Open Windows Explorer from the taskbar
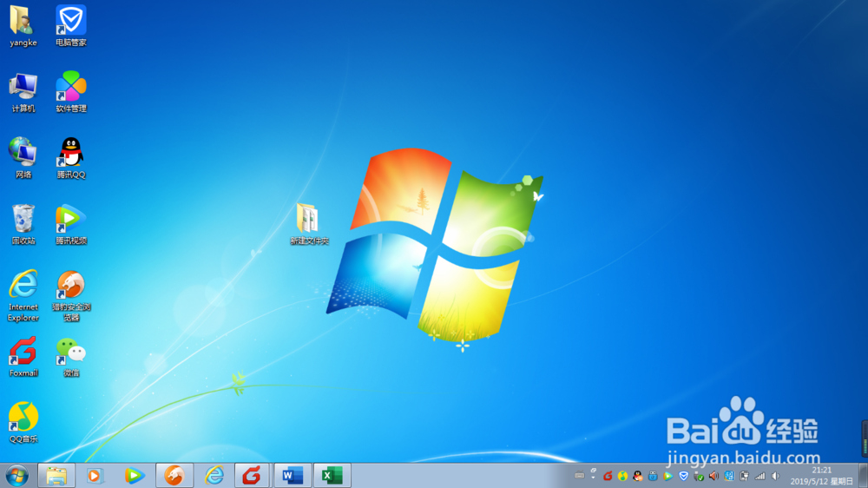Image resolution: width=868 pixels, height=488 pixels. [56, 476]
